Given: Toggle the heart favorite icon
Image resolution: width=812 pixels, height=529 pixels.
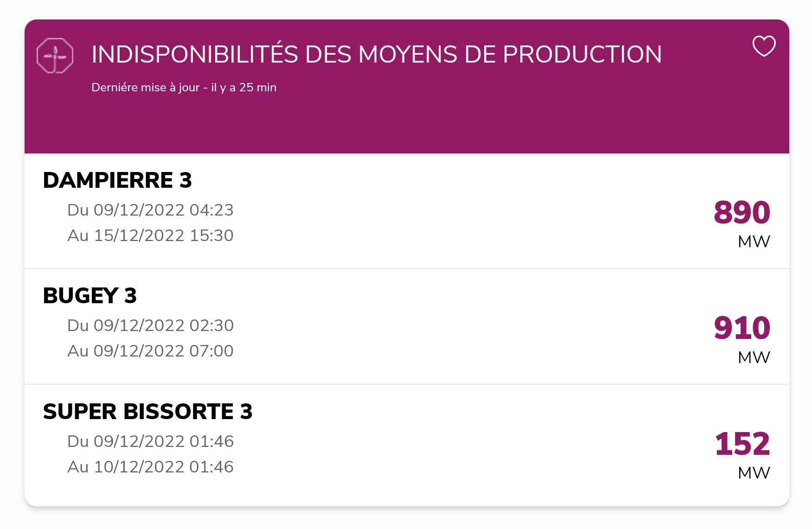Looking at the screenshot, I should [x=763, y=46].
